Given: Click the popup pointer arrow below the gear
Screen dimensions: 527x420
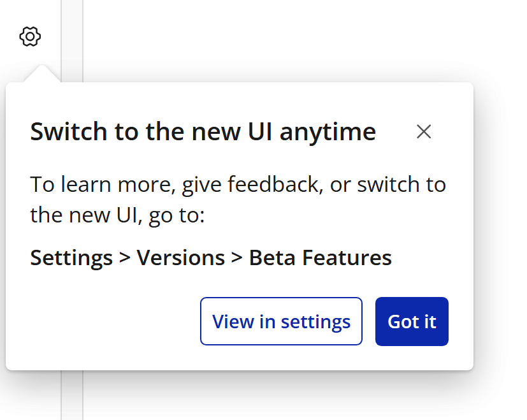Looking at the screenshot, I should (x=41, y=75).
